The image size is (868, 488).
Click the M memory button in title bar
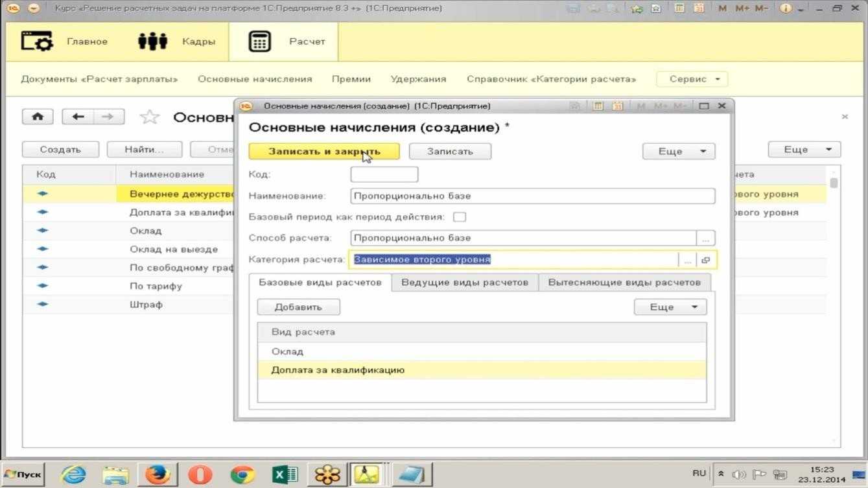(x=723, y=8)
